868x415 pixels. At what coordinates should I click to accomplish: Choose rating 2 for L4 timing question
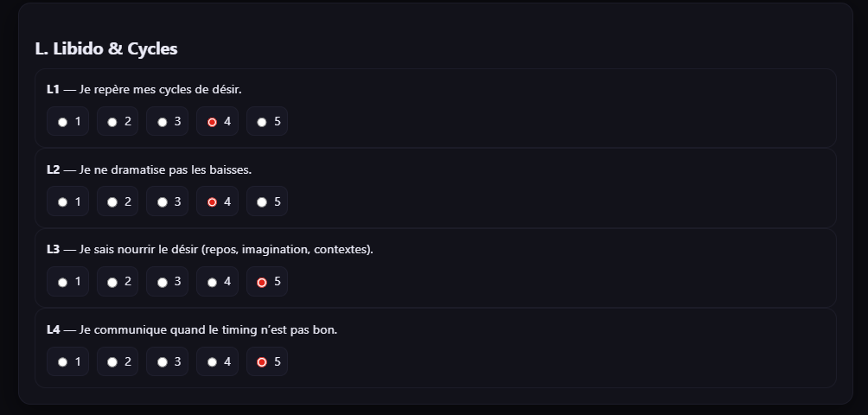[112, 362]
